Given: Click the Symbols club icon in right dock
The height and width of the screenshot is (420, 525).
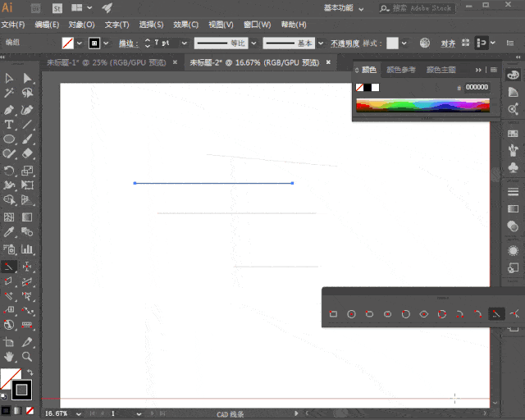Looking at the screenshot, I should click(514, 168).
